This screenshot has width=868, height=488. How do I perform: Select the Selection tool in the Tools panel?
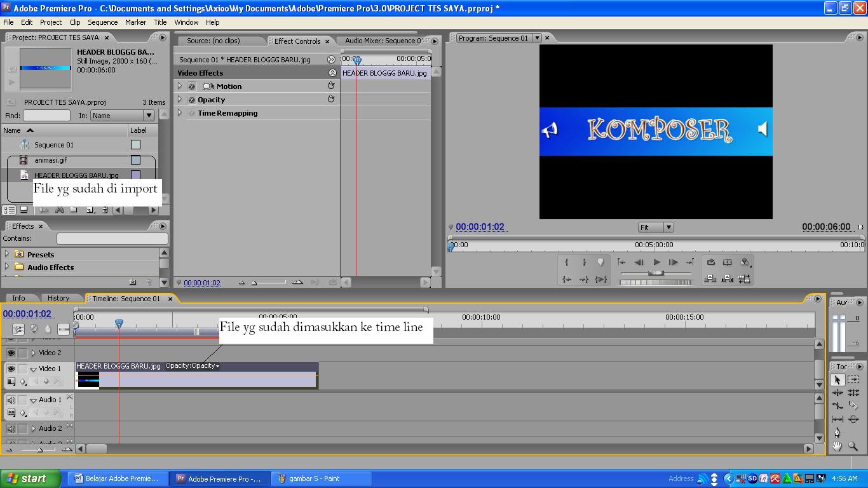click(836, 379)
